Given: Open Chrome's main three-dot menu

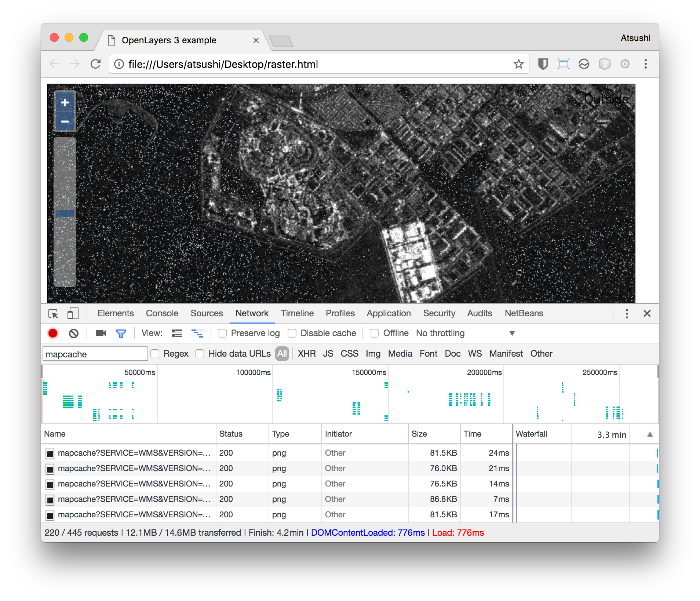Looking at the screenshot, I should pyautogui.click(x=645, y=64).
